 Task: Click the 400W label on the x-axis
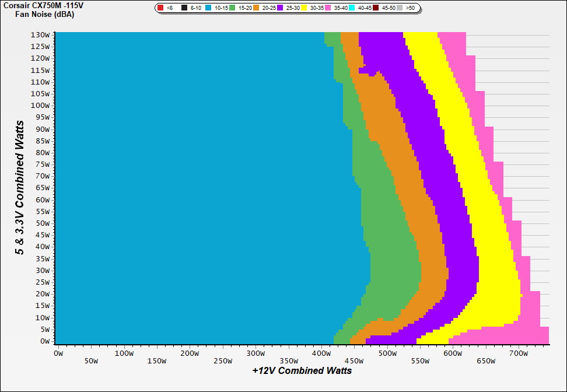tap(321, 353)
